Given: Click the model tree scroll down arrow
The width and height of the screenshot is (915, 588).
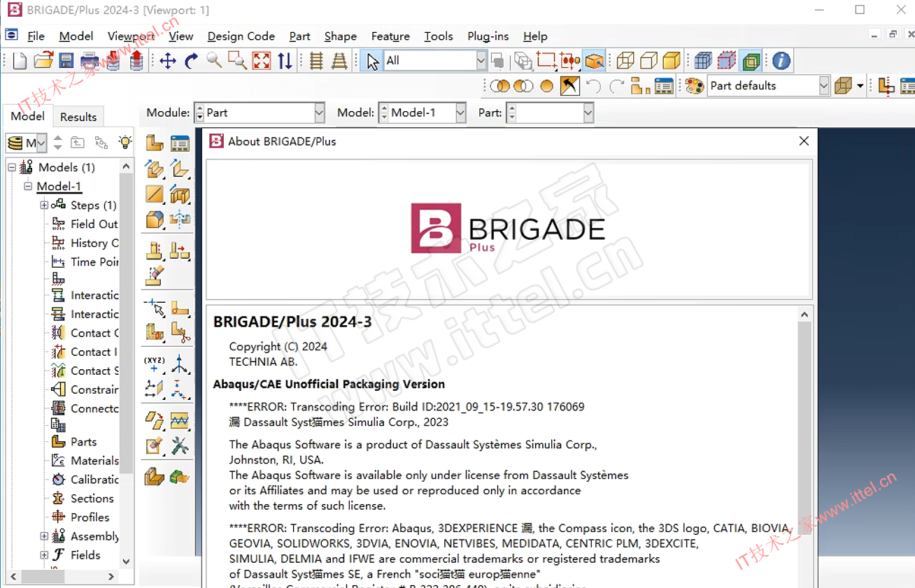Looking at the screenshot, I should pos(126,561).
